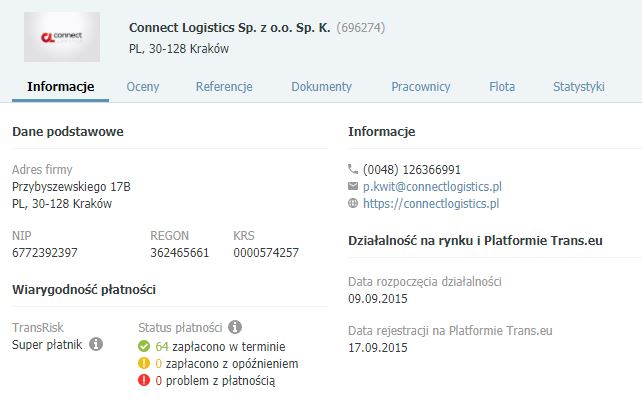Click the Dane podstawowe section heading

point(68,132)
